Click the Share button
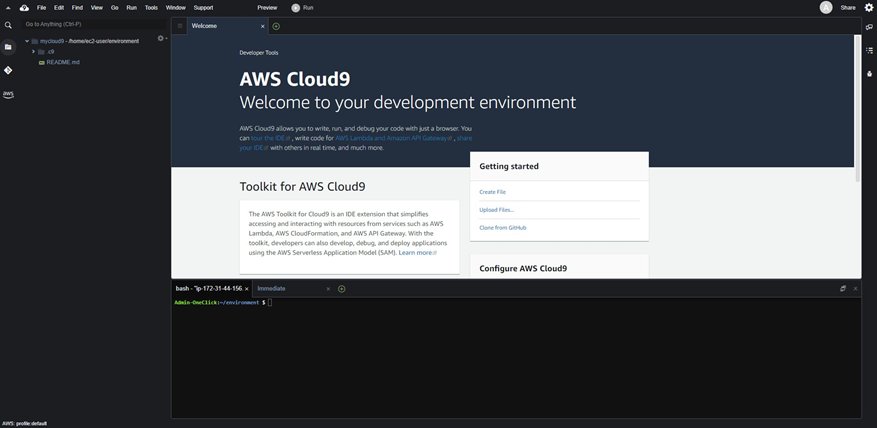Screen dimensions: 877x428 pyautogui.click(x=848, y=8)
